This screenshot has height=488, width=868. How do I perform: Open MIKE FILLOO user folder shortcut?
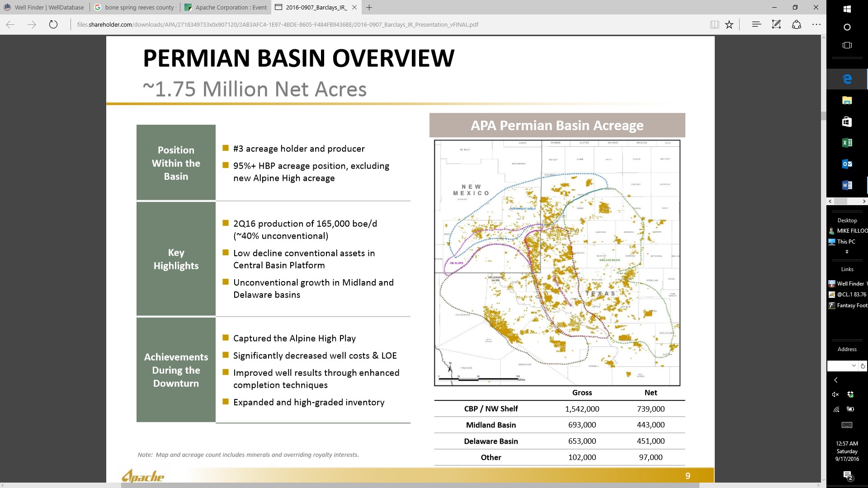coord(848,231)
